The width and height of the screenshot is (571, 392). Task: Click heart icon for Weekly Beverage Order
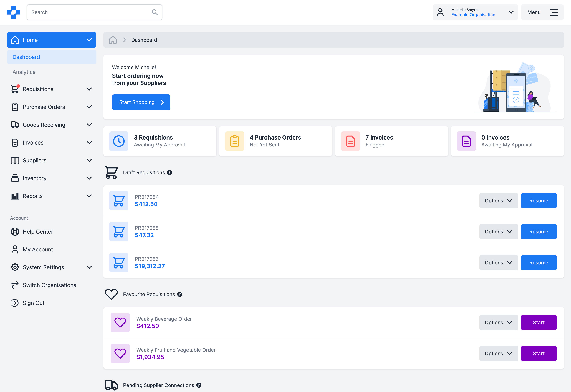pyautogui.click(x=120, y=323)
